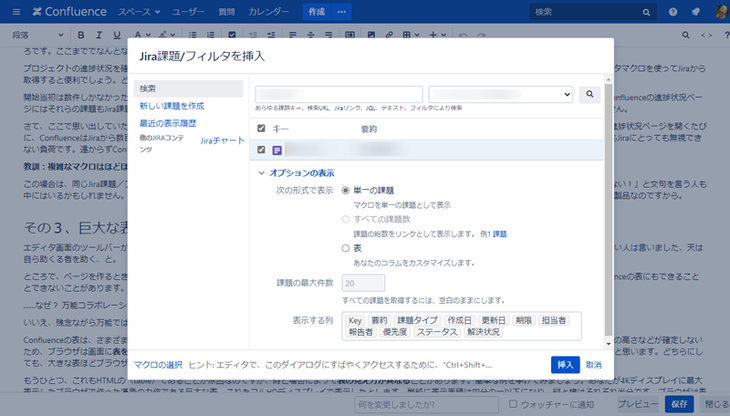Uncheck the result row checkbox
Viewport: 730px width, 416px height.
click(261, 149)
